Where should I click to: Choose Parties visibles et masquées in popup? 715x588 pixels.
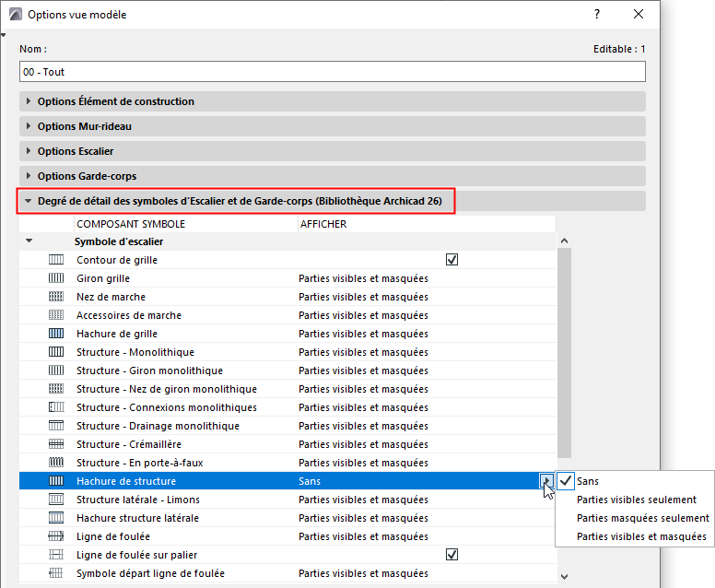point(641,536)
